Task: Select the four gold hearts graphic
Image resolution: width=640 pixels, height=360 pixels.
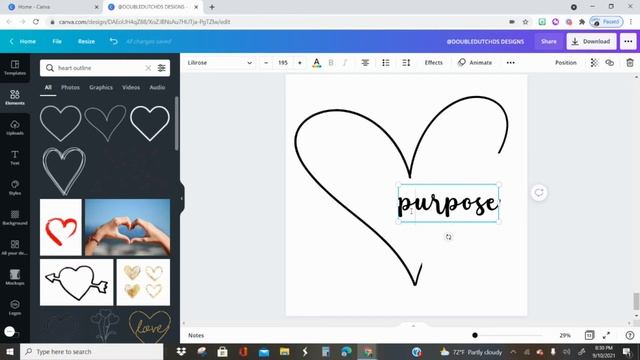Action: pyautogui.click(x=143, y=282)
